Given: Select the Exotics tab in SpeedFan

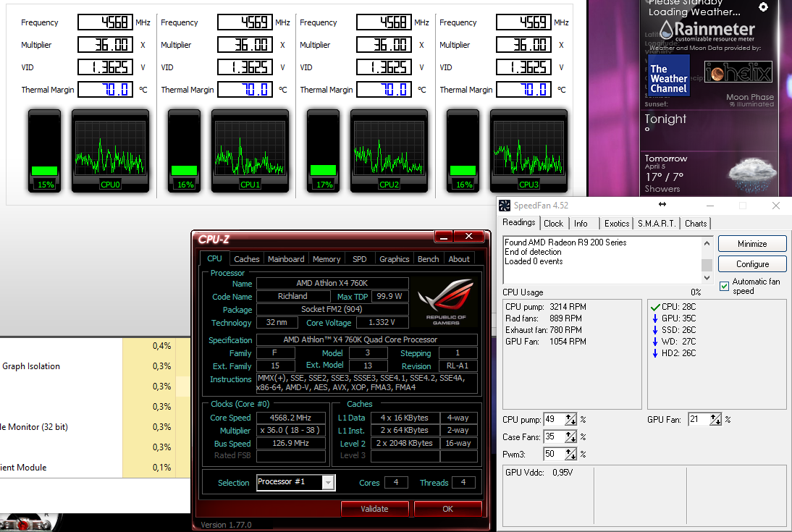Looking at the screenshot, I should 617,224.
